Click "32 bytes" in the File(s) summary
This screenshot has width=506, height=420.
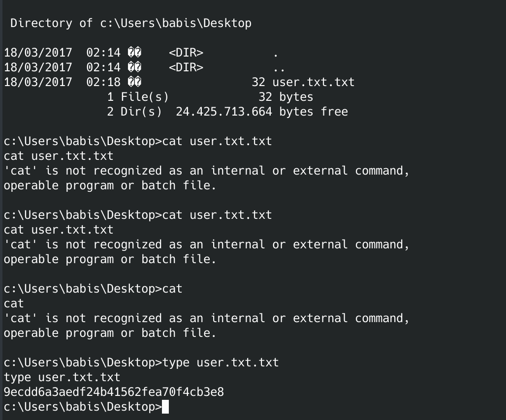[x=285, y=97]
